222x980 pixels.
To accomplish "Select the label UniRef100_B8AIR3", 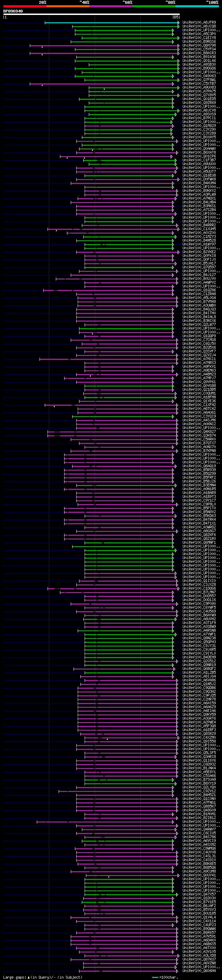I will (x=199, y=53).
